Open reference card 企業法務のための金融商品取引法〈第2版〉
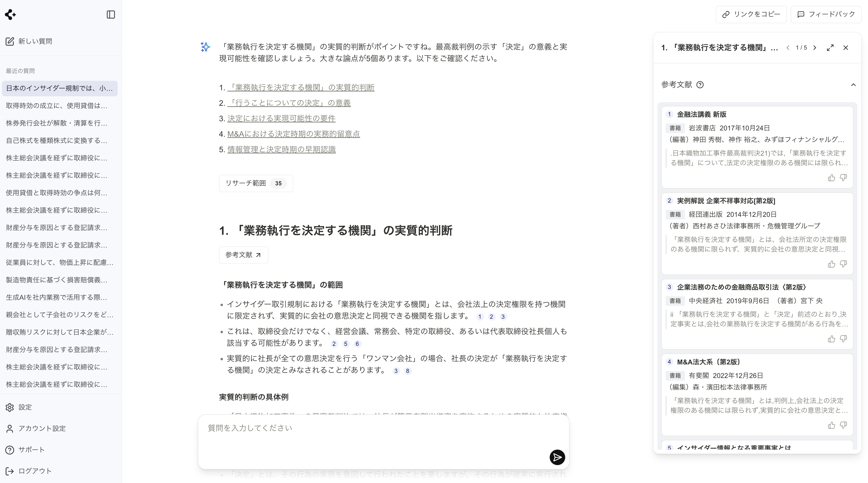This screenshot has height=483, width=868. click(x=757, y=314)
